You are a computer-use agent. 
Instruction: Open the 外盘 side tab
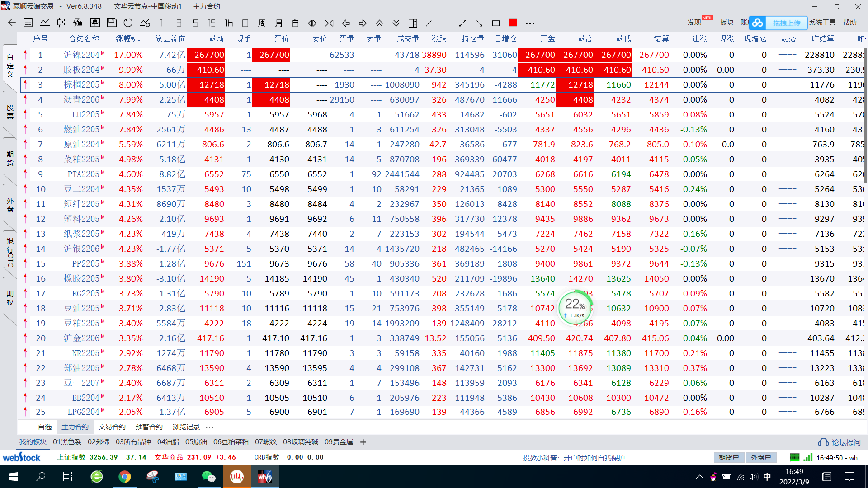pyautogui.click(x=10, y=205)
